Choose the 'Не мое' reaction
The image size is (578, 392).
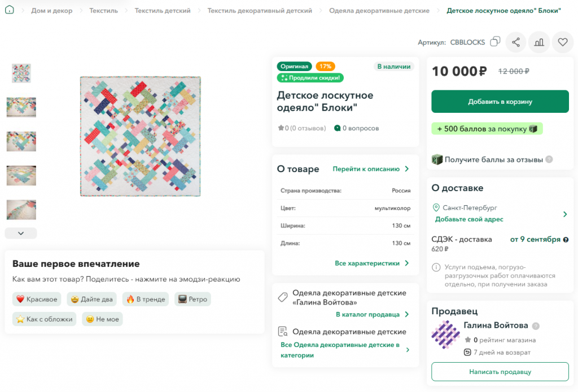103,319
